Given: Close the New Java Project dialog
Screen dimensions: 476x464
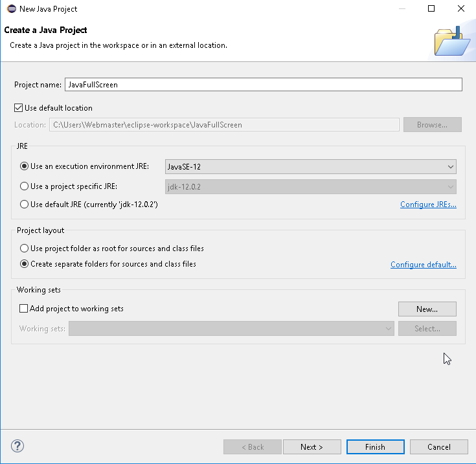Looking at the screenshot, I should pyautogui.click(x=461, y=8).
